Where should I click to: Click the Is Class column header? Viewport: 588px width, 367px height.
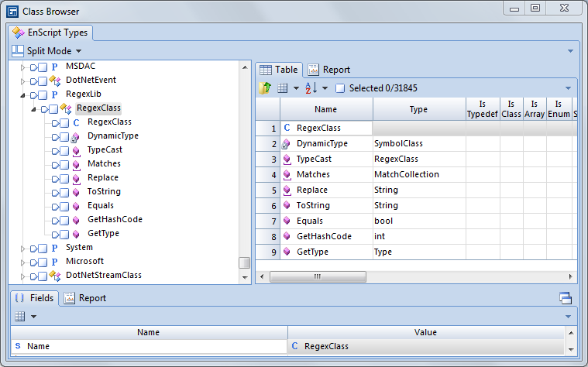511,109
